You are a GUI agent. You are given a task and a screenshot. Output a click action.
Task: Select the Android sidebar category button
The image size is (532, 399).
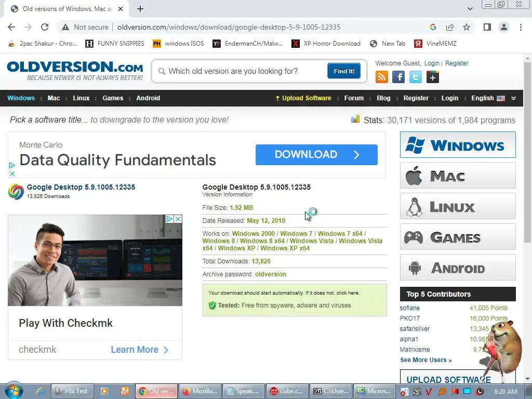(x=458, y=268)
